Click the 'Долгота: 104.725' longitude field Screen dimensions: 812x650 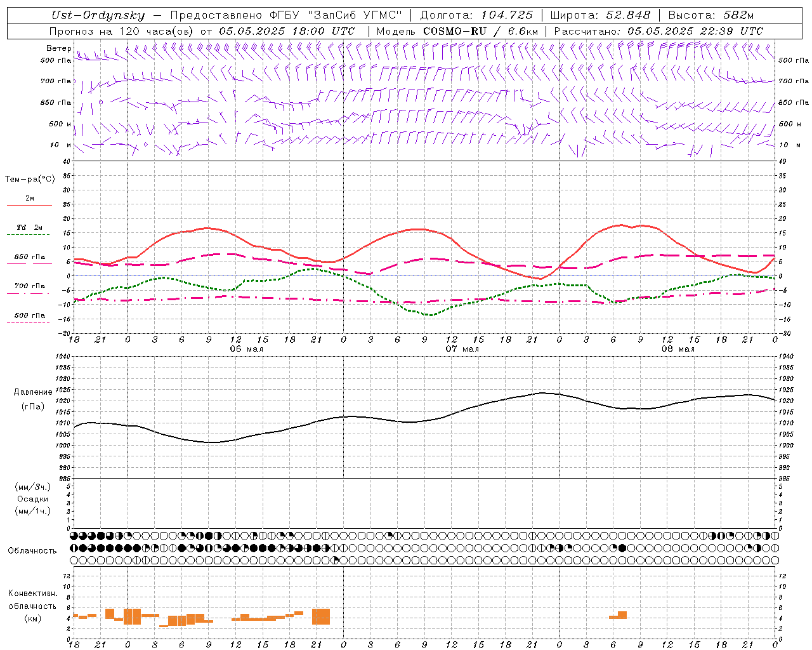click(476, 16)
